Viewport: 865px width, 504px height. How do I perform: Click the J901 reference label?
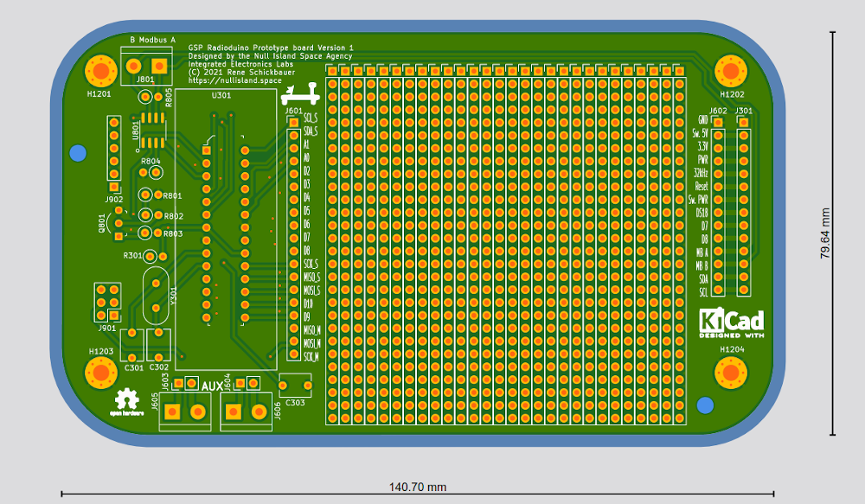(x=107, y=329)
